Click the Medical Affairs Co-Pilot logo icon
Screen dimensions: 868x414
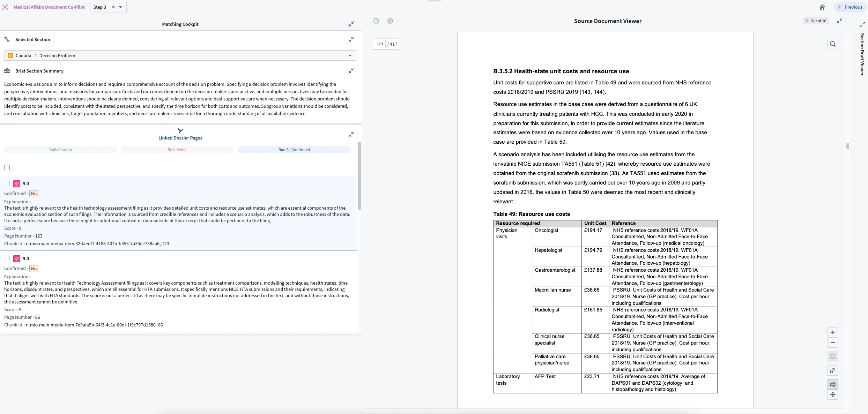(x=5, y=7)
